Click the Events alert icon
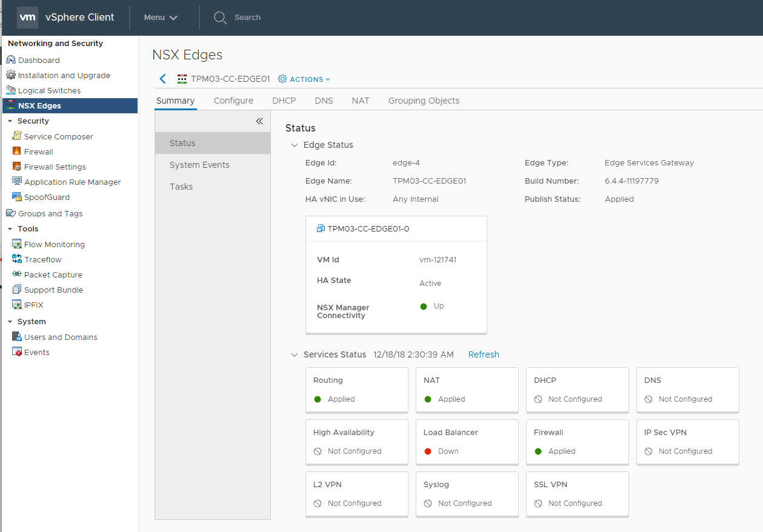The height and width of the screenshot is (532, 763). click(17, 352)
